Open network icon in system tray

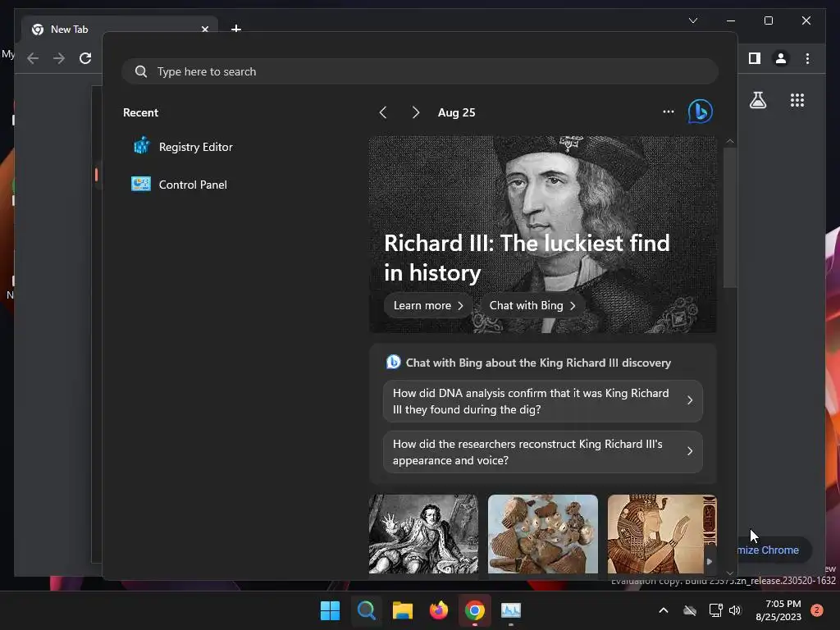(715, 610)
